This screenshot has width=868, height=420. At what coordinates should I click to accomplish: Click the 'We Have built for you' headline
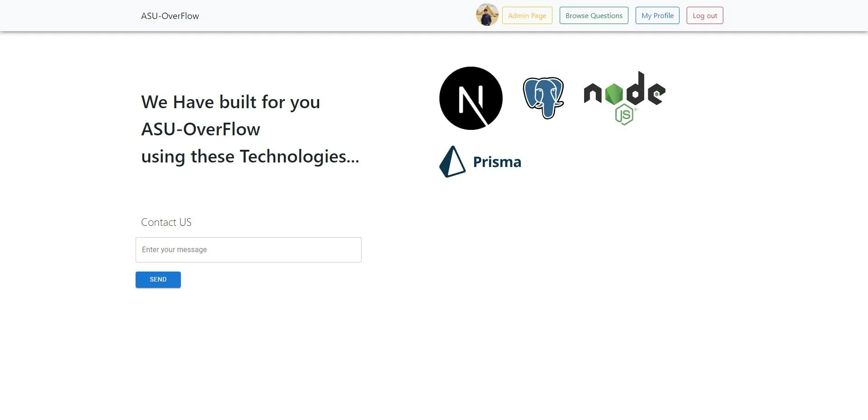coord(231,102)
